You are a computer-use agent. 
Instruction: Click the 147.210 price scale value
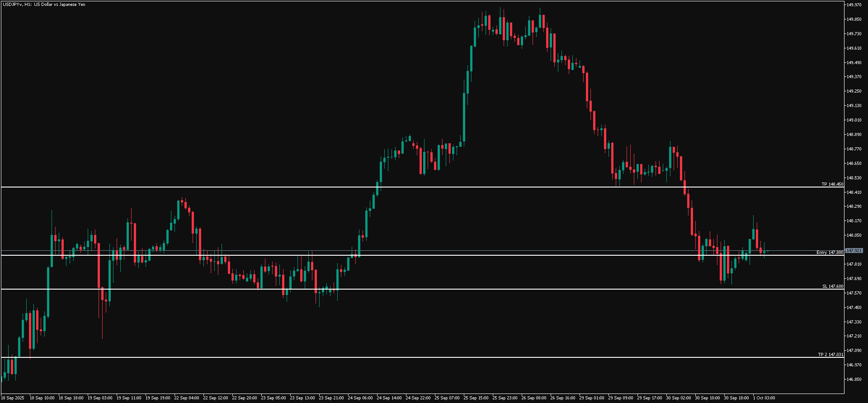tap(854, 336)
